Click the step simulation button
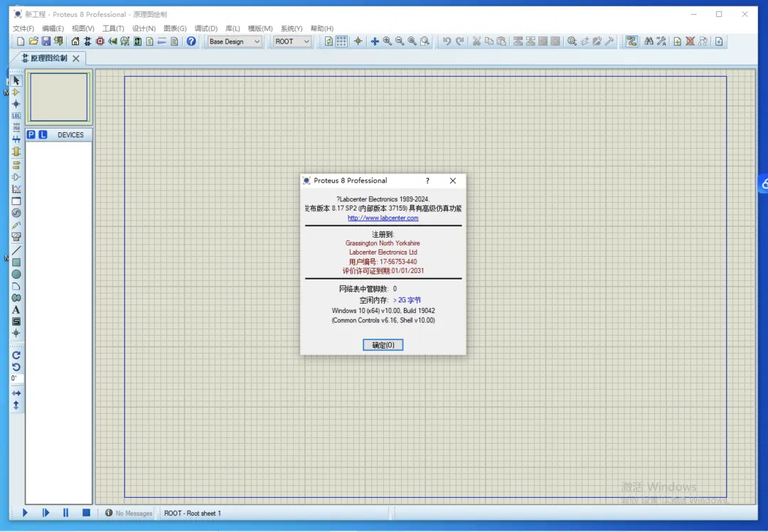This screenshot has height=532, width=768. point(46,513)
